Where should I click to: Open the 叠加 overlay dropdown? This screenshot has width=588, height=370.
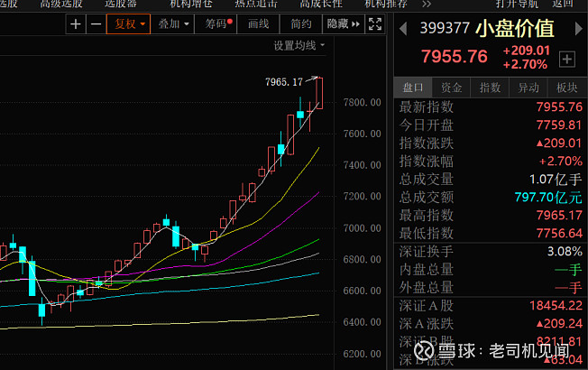(173, 24)
